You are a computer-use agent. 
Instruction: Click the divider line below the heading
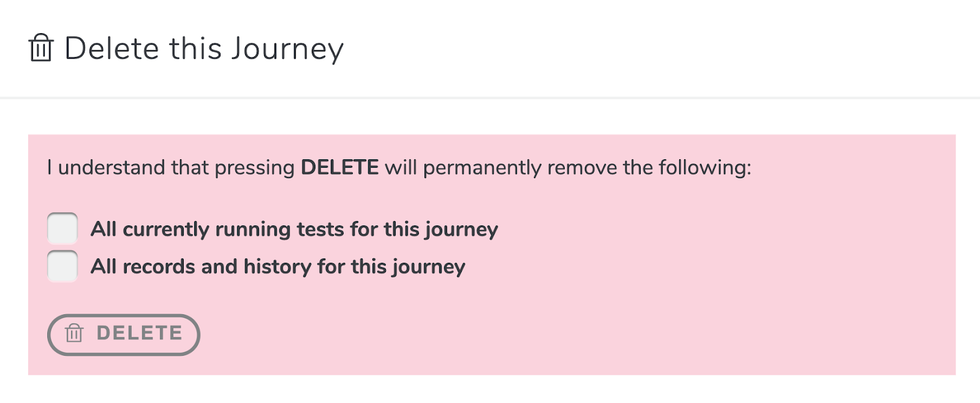pos(490,97)
